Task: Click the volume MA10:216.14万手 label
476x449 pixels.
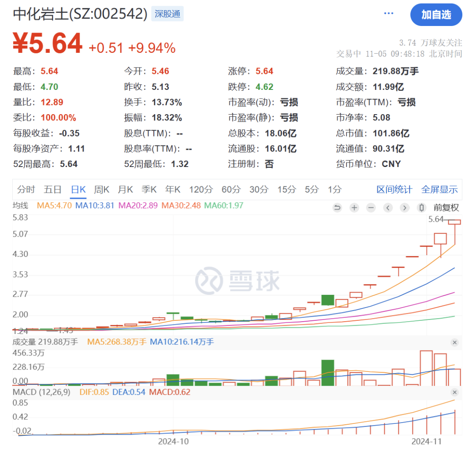Action: pos(182,342)
